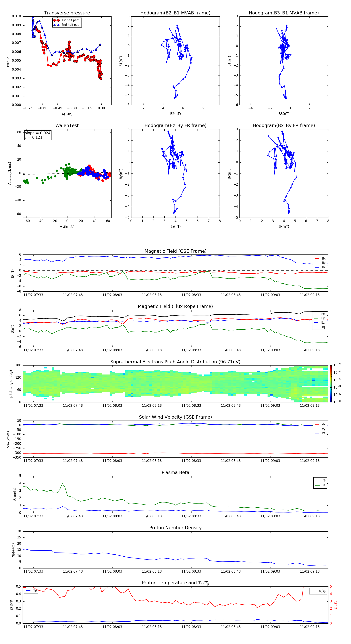The height and width of the screenshot is (644, 351).
Task: Click the pitch angle colorbar scale
Action: 331,384
